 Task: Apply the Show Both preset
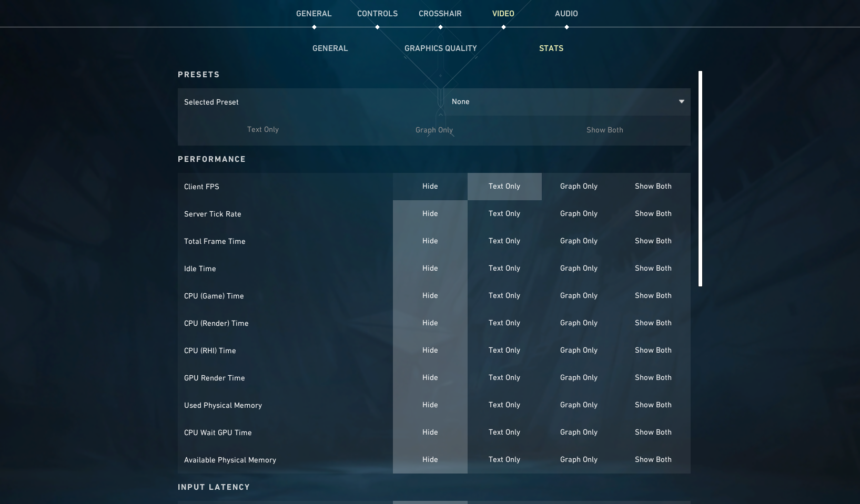coord(604,130)
